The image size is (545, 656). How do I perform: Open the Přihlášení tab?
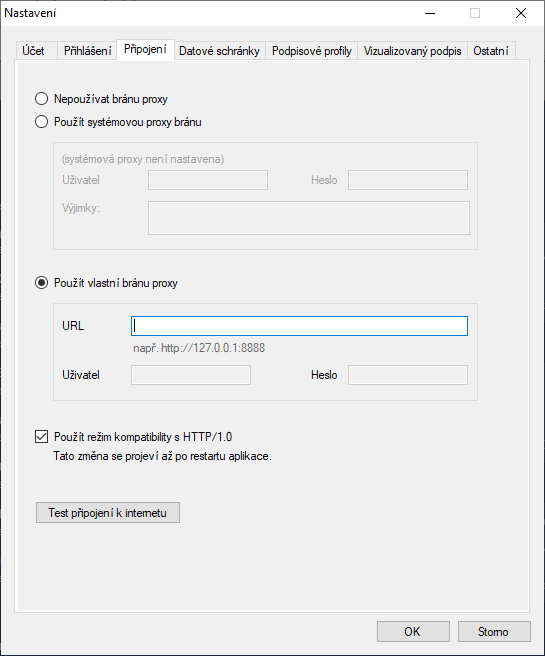coord(87,51)
